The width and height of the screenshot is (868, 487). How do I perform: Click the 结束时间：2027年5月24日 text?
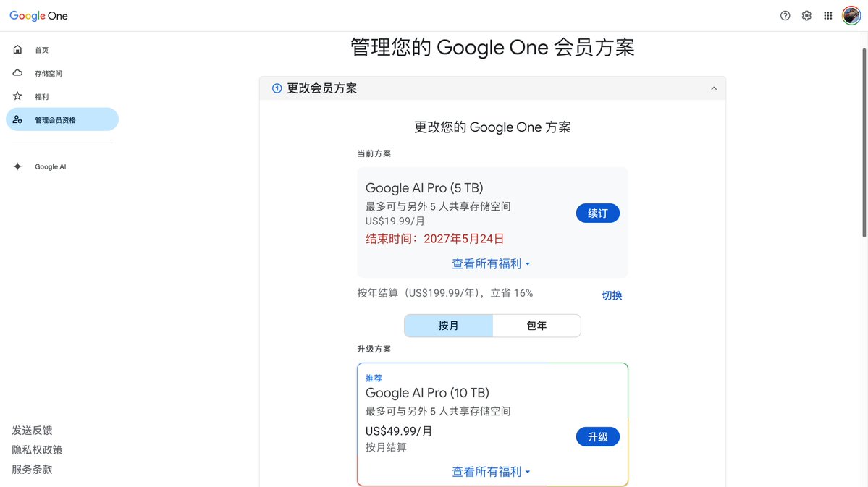434,239
